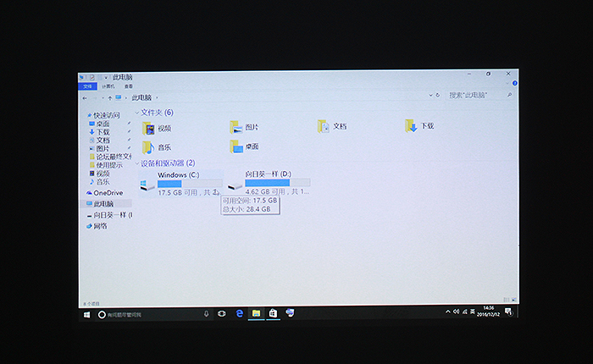Collapse the 文件夹 (6) group
The image size is (593, 364).
tap(137, 113)
